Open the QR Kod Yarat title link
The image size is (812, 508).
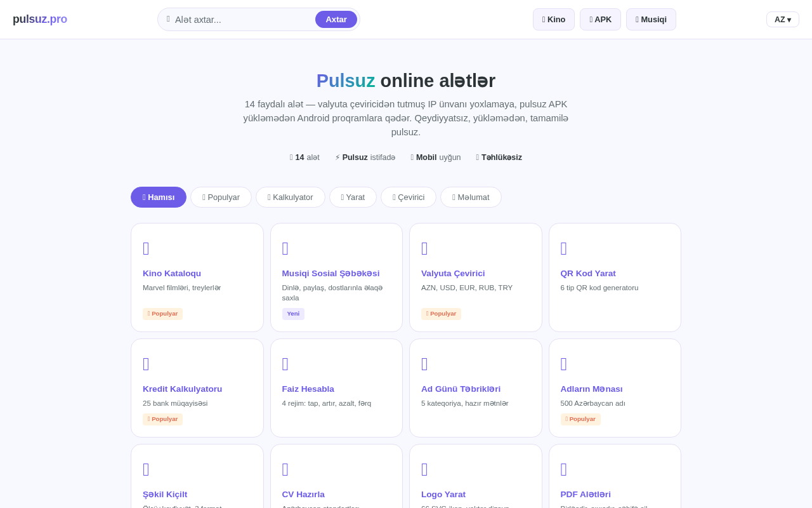[588, 274]
